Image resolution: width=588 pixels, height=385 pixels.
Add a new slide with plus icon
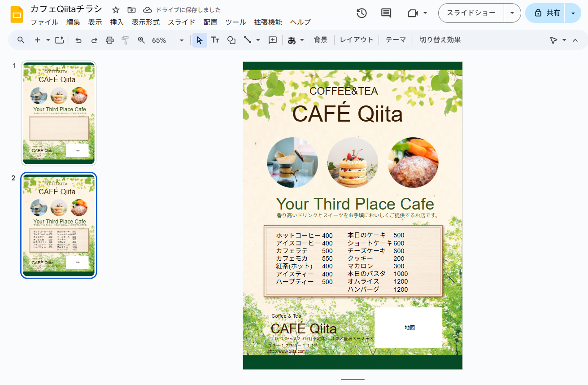tap(37, 40)
